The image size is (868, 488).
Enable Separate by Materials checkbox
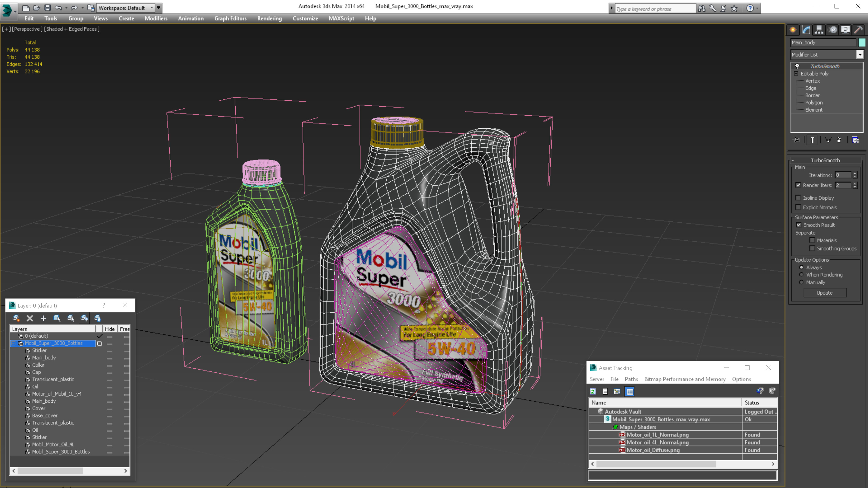pyautogui.click(x=812, y=240)
